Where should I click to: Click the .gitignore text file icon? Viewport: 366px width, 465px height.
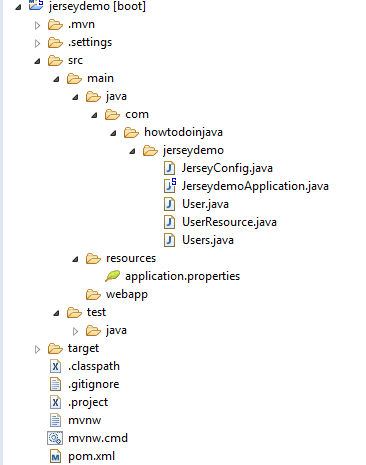[x=55, y=384]
